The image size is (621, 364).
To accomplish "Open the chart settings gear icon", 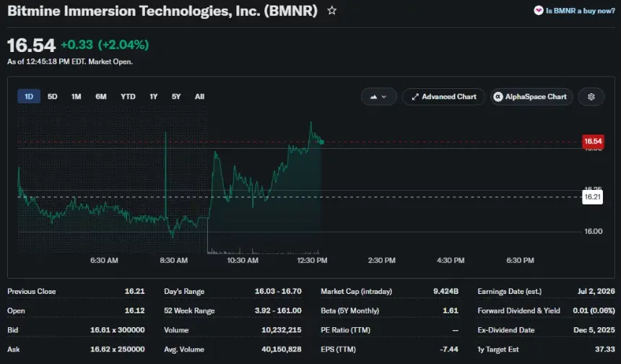I will pyautogui.click(x=591, y=97).
